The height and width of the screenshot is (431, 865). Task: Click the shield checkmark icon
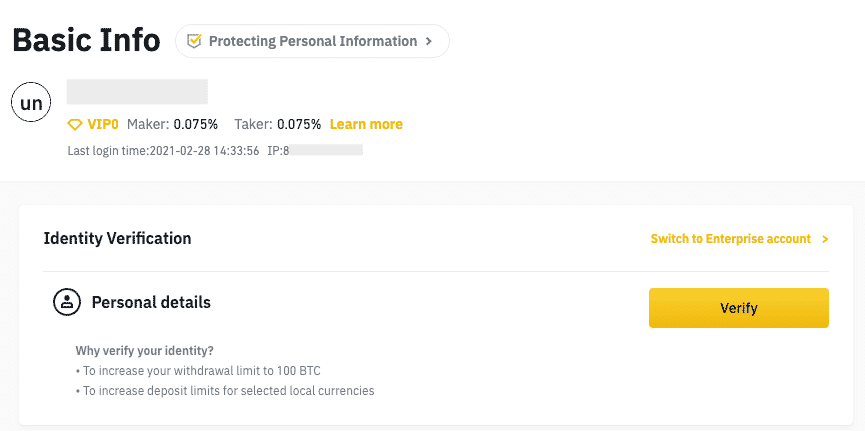click(x=194, y=41)
